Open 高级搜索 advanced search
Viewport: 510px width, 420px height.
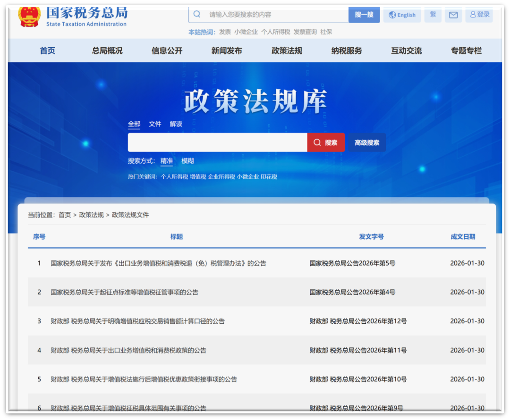367,143
